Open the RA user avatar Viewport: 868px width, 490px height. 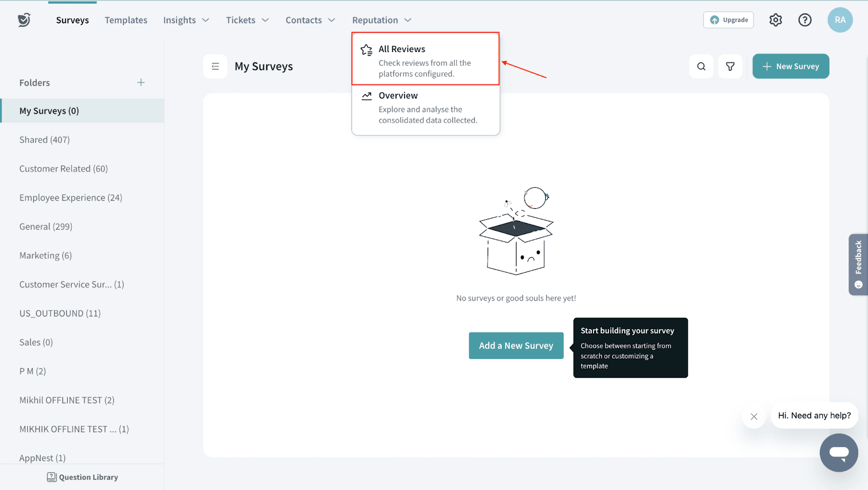[x=840, y=20]
